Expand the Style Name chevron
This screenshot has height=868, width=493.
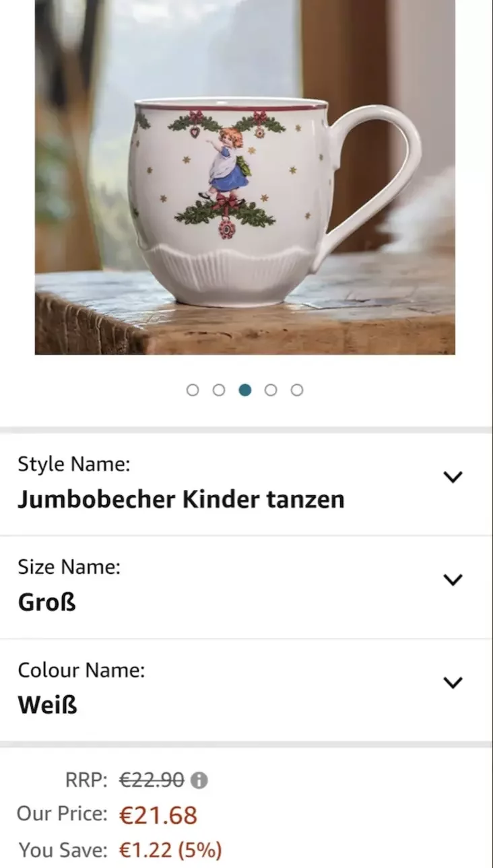(453, 477)
